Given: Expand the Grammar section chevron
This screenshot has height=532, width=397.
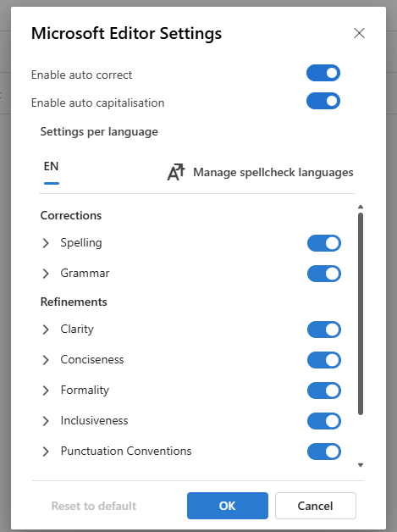Looking at the screenshot, I should click(x=46, y=274).
